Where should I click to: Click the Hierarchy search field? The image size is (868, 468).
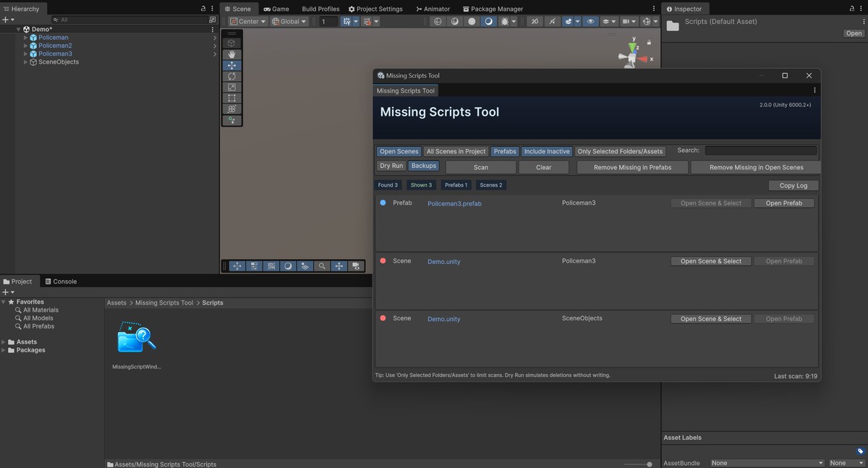point(129,20)
